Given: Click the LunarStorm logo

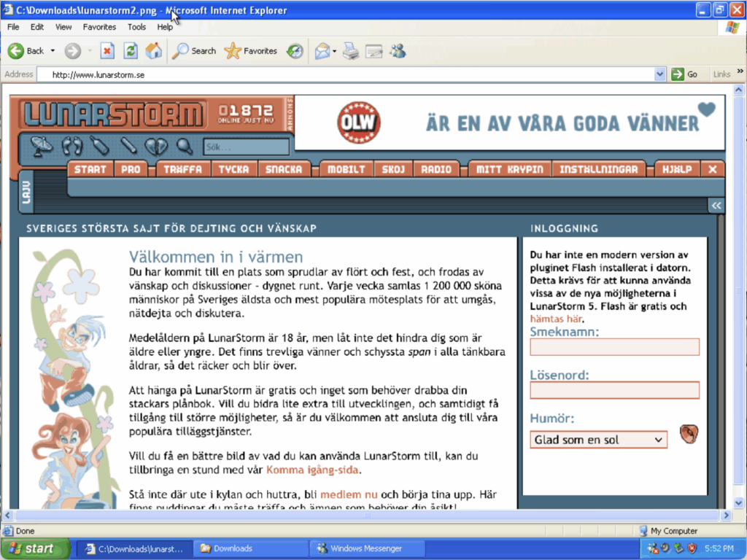Looking at the screenshot, I should click(113, 114).
